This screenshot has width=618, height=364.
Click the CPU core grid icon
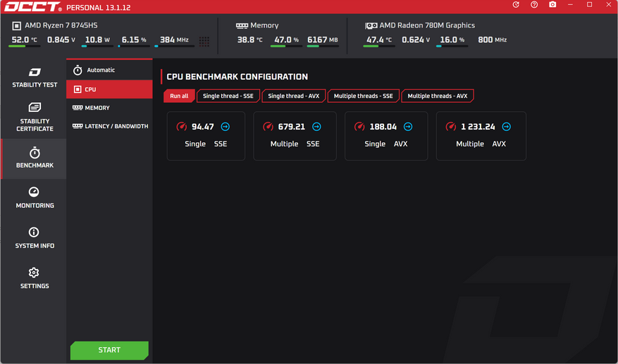204,42
